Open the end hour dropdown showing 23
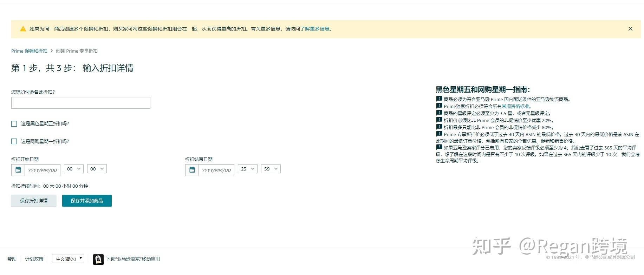The height and width of the screenshot is (275, 644). click(248, 169)
